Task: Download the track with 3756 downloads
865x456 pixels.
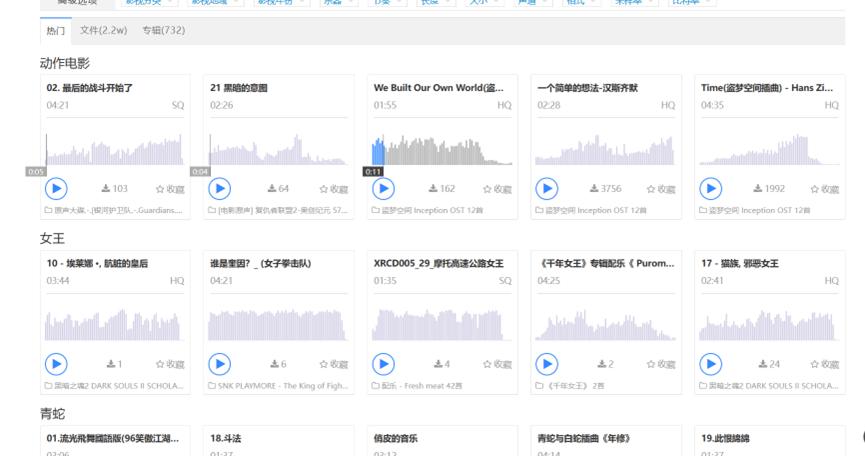Action: point(605,189)
